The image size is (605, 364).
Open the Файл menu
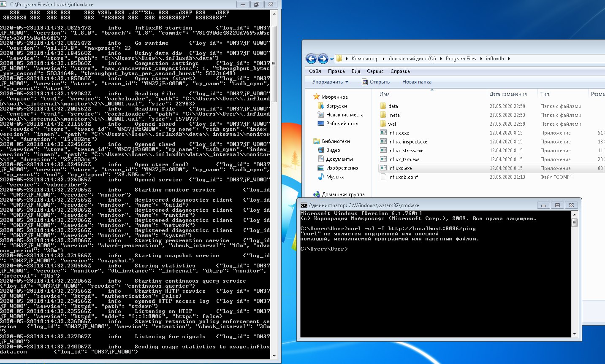(315, 71)
